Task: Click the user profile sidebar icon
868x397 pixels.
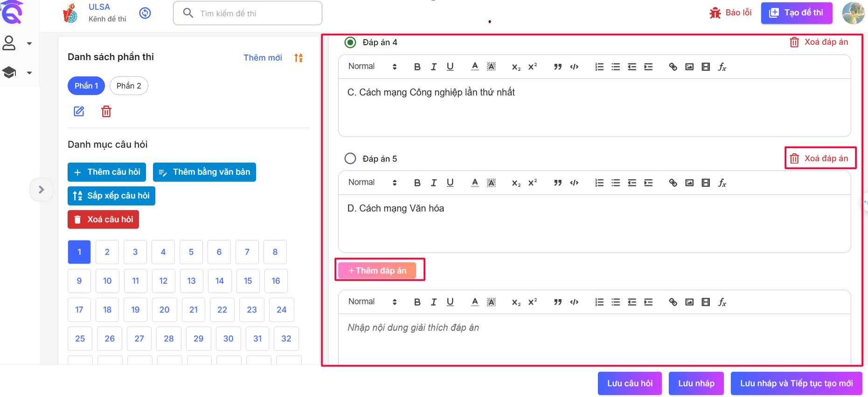Action: point(9,43)
